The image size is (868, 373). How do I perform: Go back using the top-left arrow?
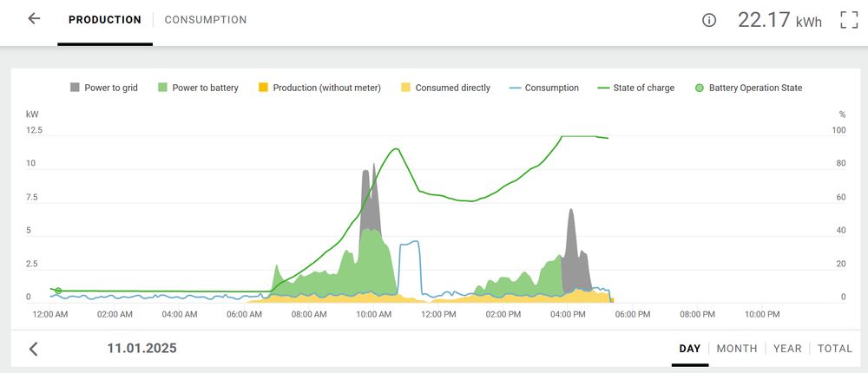pyautogui.click(x=35, y=18)
